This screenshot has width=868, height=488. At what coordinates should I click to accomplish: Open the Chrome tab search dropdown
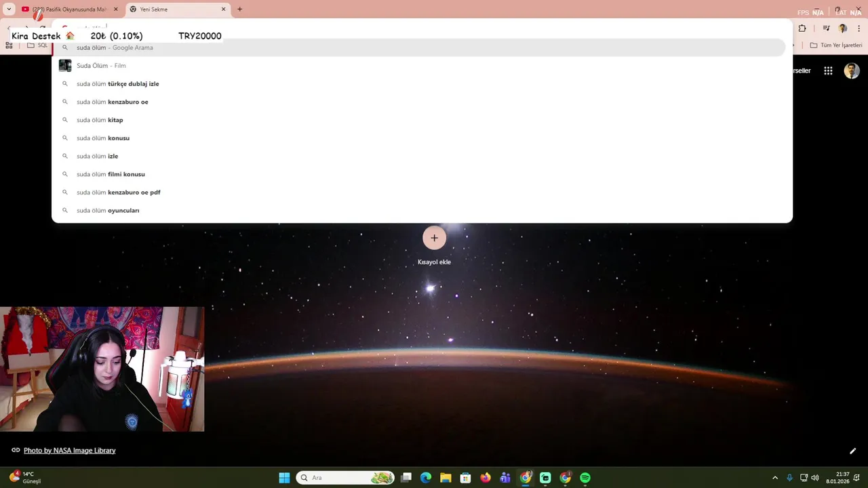tap(9, 9)
